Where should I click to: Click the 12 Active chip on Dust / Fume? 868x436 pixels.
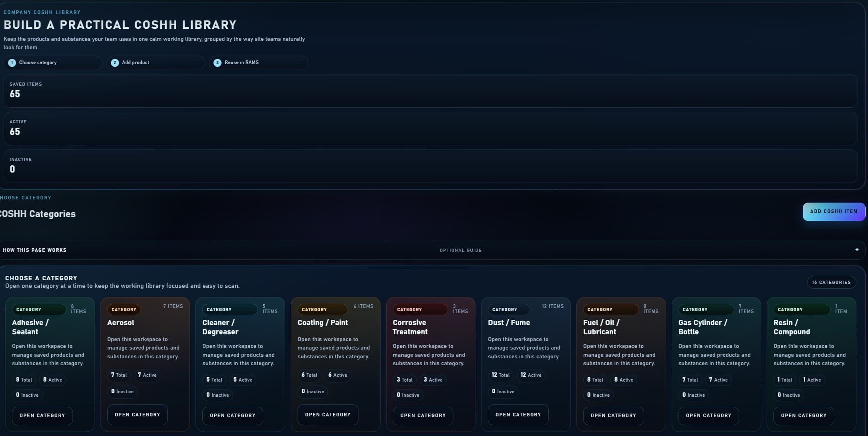coord(531,375)
